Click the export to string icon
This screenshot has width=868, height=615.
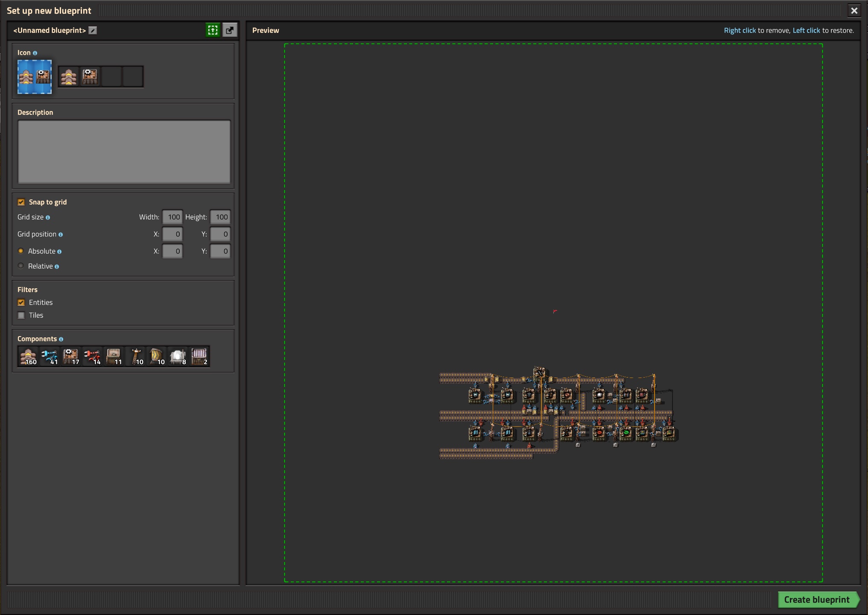230,30
